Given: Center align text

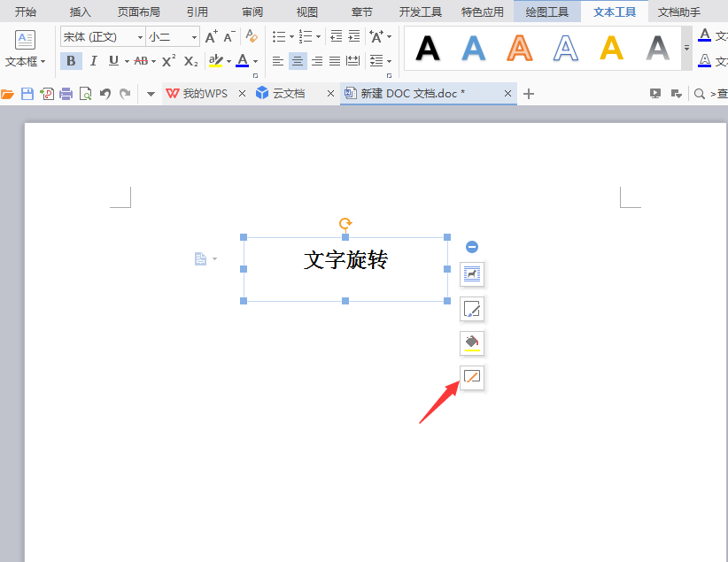Looking at the screenshot, I should 298,61.
